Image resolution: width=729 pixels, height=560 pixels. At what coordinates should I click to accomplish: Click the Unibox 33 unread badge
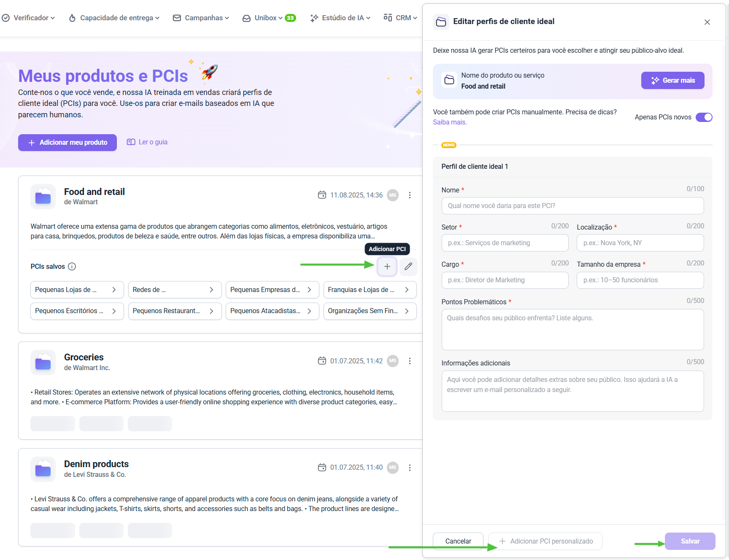290,18
